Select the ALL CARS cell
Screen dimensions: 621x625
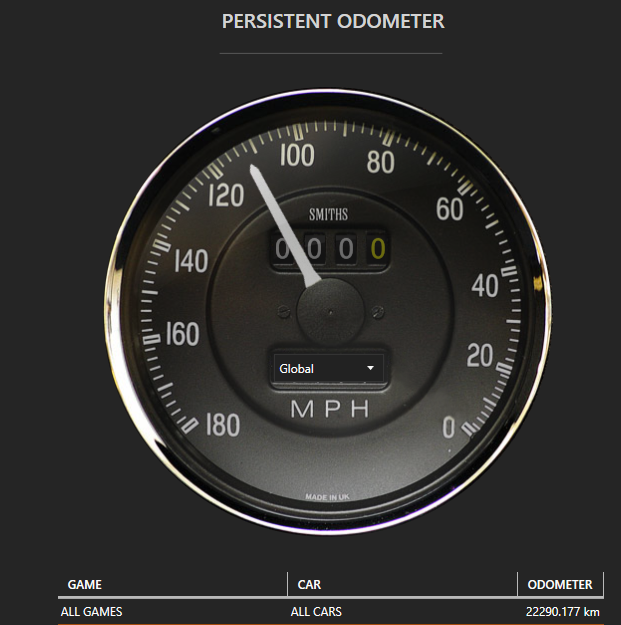tap(316, 611)
